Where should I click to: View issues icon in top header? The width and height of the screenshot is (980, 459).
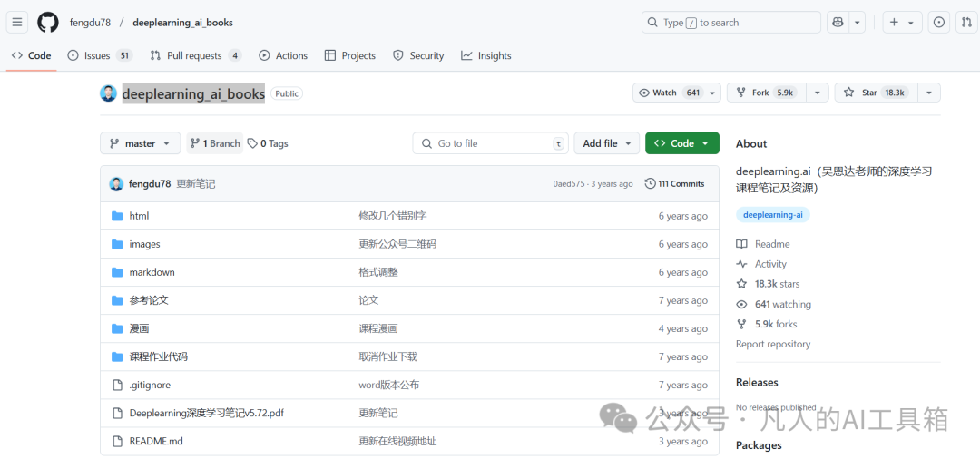click(939, 23)
